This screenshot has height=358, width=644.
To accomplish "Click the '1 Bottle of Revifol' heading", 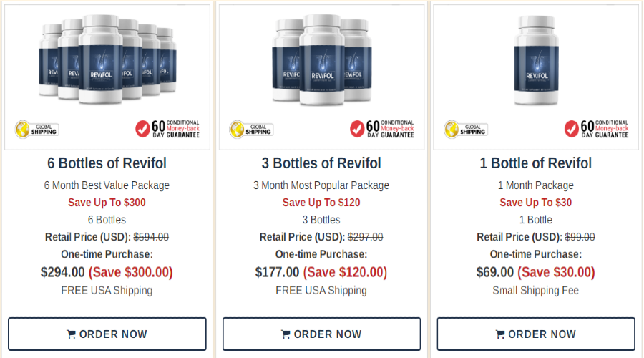I will 535,163.
